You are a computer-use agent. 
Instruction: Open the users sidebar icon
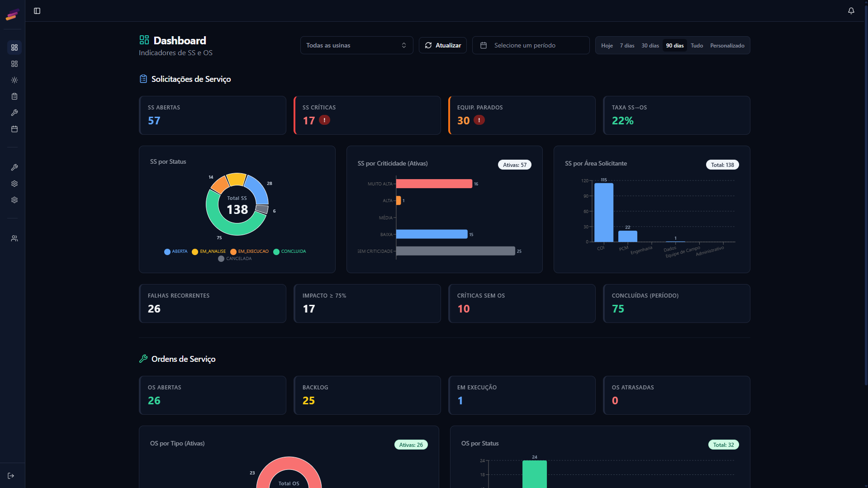[14, 238]
